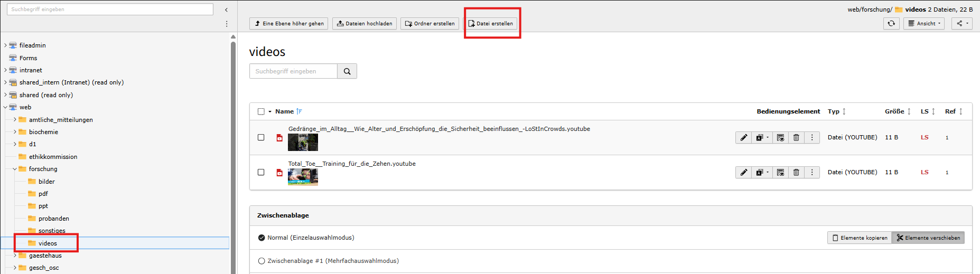
Task: Collapse the left file tree panel
Action: click(x=226, y=10)
